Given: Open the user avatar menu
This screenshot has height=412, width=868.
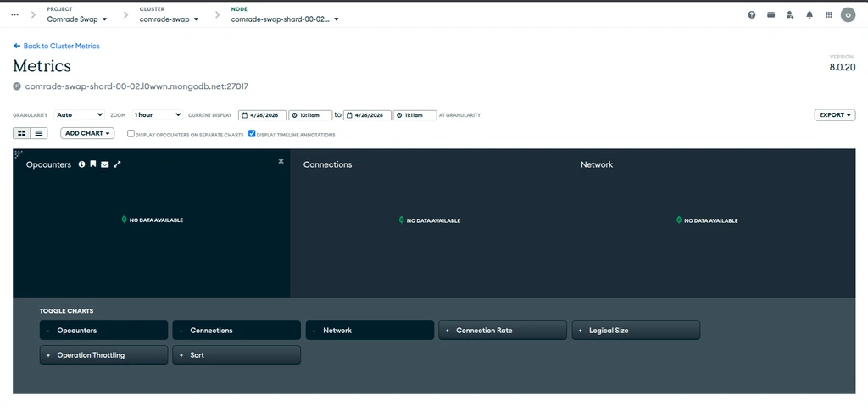Looking at the screenshot, I should click(x=848, y=15).
